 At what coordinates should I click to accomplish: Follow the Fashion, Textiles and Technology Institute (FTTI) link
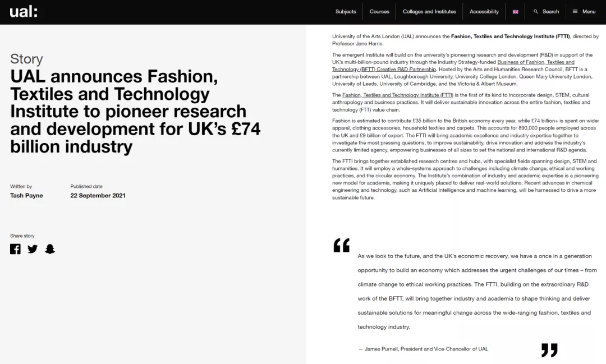398,95
